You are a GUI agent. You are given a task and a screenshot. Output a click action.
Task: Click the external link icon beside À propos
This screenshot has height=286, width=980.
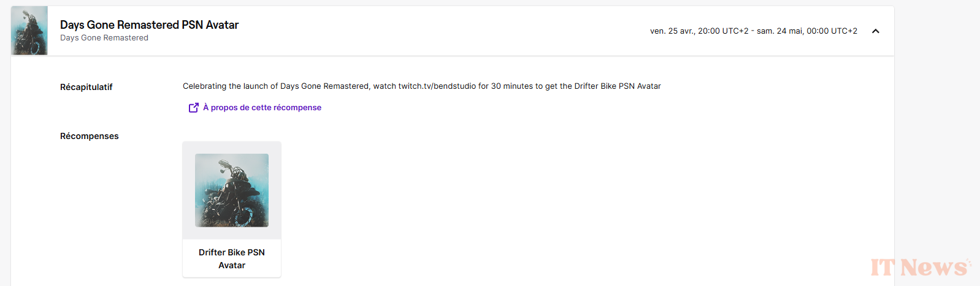[193, 108]
